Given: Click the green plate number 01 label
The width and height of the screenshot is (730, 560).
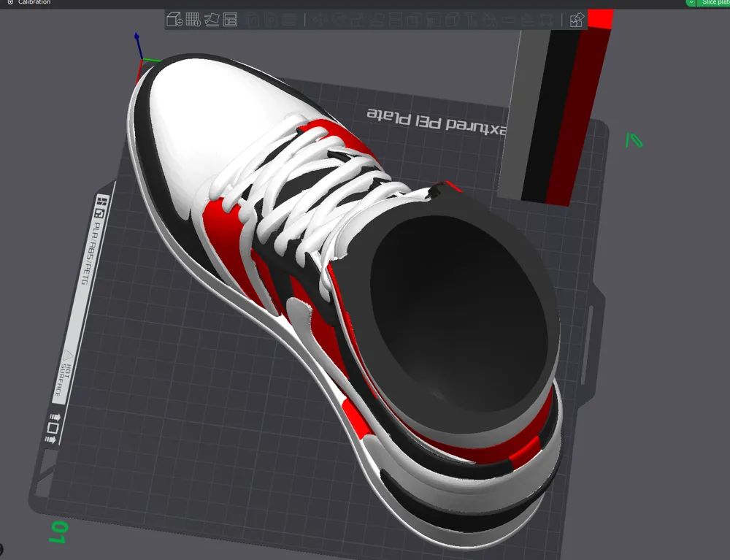Looking at the screenshot, I should pyautogui.click(x=58, y=532).
